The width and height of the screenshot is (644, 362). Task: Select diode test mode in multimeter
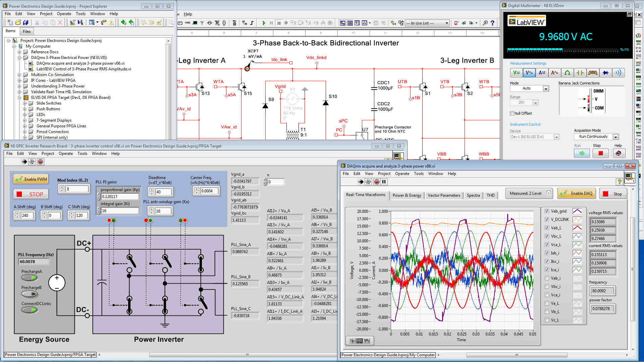coord(605,73)
